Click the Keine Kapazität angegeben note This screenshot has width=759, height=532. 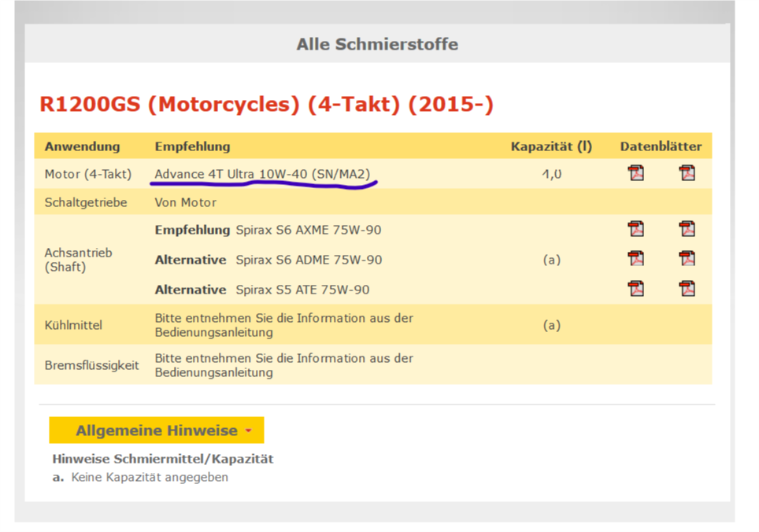(150, 478)
